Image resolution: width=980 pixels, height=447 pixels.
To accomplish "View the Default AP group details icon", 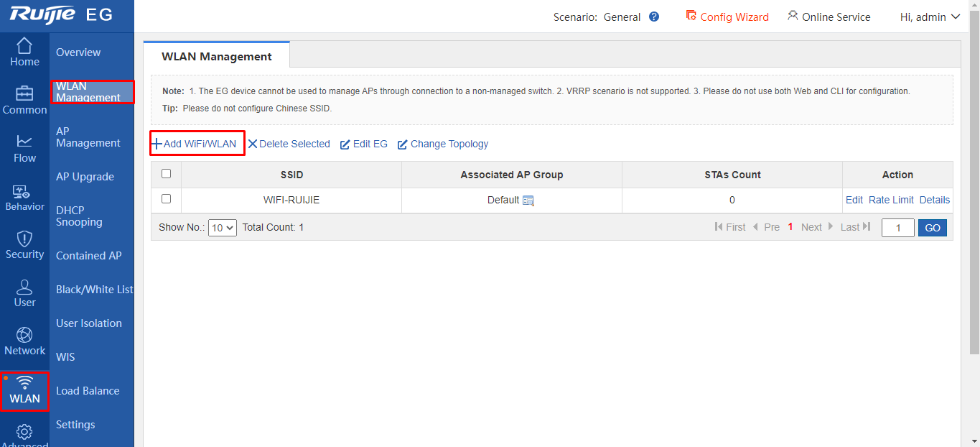I will tap(528, 201).
